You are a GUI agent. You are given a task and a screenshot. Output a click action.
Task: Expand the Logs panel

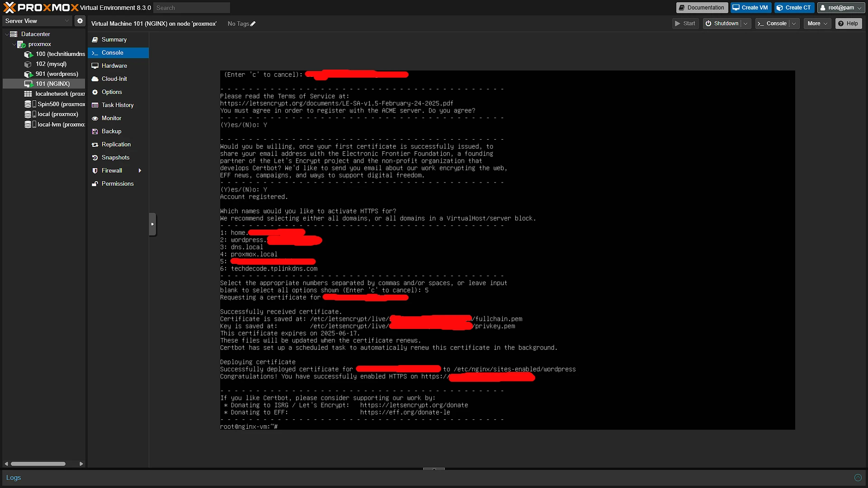coord(858,478)
